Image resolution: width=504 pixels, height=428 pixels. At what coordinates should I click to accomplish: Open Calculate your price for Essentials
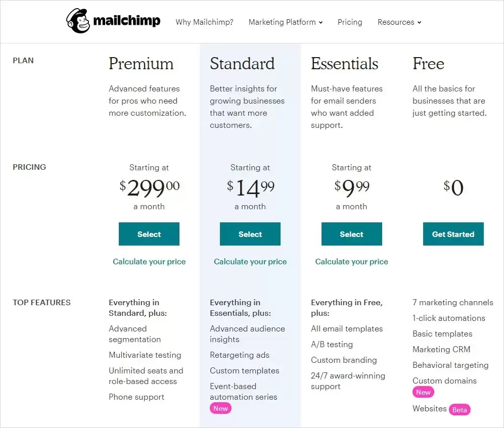(x=351, y=261)
